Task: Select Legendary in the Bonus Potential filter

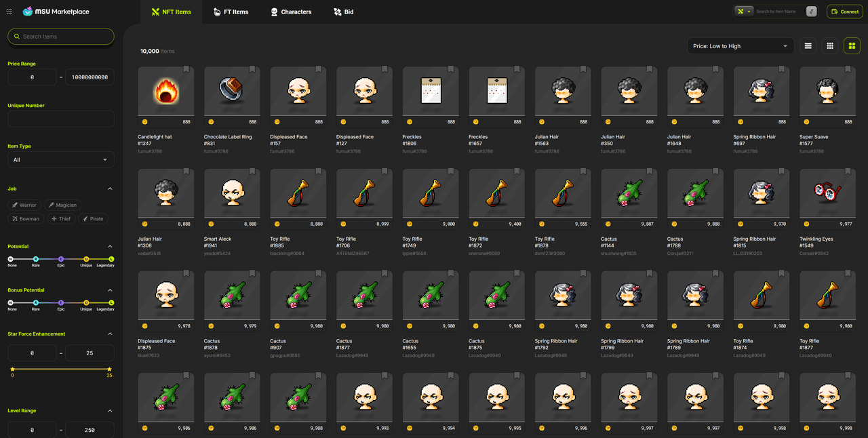Action: click(x=111, y=302)
